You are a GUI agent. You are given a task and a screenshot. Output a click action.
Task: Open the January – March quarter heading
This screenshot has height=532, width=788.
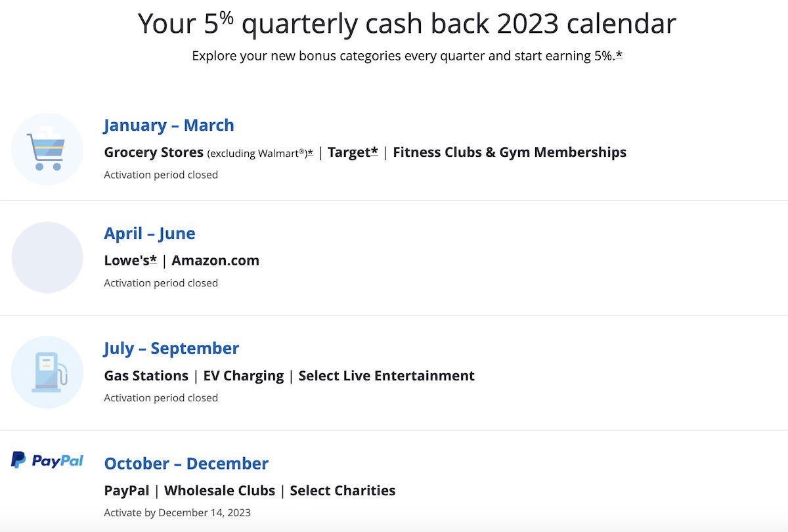point(169,125)
